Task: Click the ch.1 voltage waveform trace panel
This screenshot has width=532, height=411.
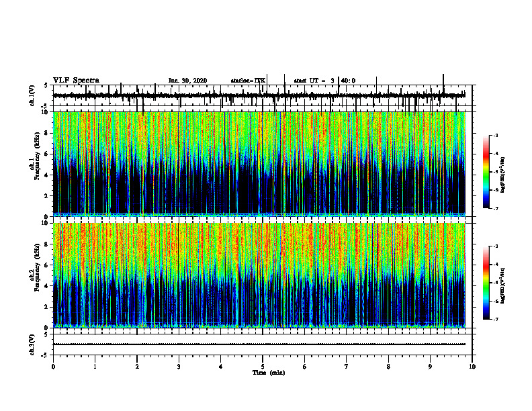Action: tap(263, 95)
